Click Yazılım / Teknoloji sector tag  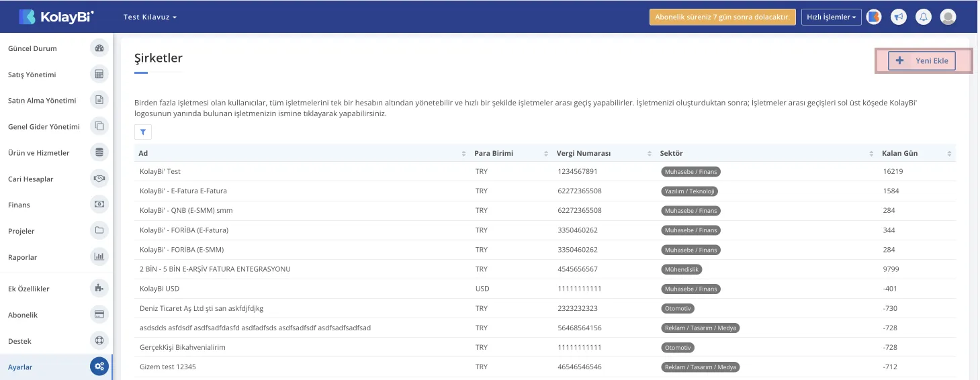[690, 191]
